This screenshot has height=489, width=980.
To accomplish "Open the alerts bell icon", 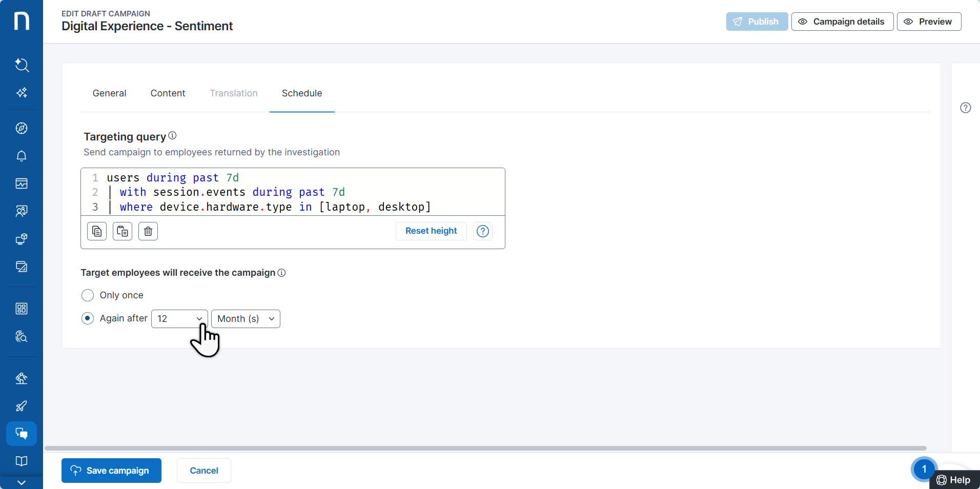I will (22, 156).
